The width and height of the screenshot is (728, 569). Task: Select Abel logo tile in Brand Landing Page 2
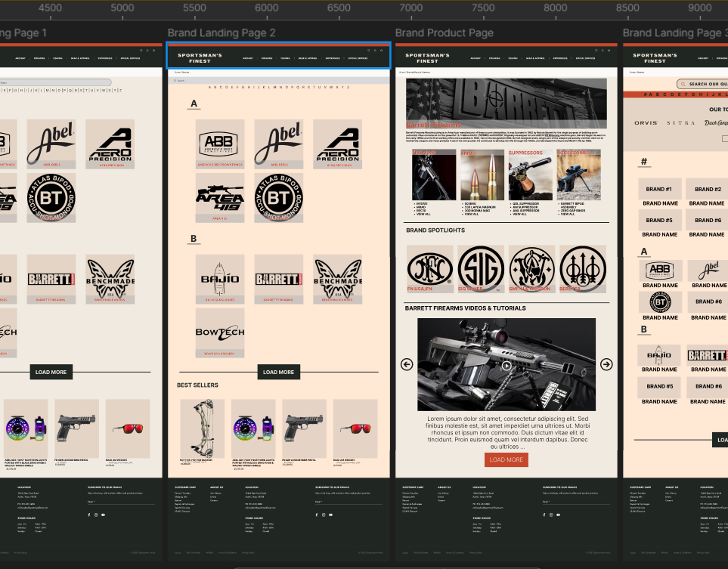(x=278, y=144)
